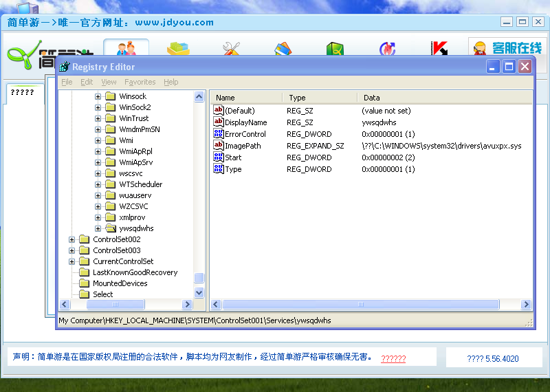Click the ImagePath string value icon
The image size is (550, 392).
click(218, 145)
